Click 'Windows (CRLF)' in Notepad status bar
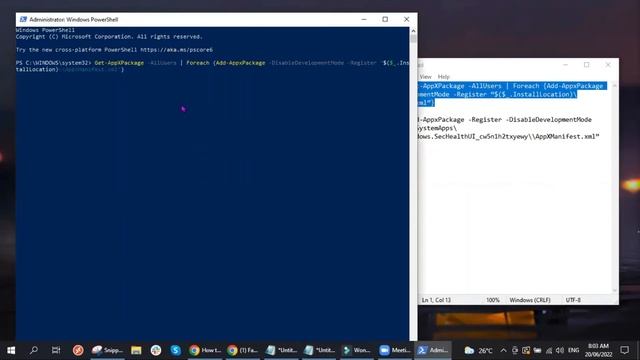Image resolution: width=640 pixels, height=360 pixels. click(x=530, y=300)
